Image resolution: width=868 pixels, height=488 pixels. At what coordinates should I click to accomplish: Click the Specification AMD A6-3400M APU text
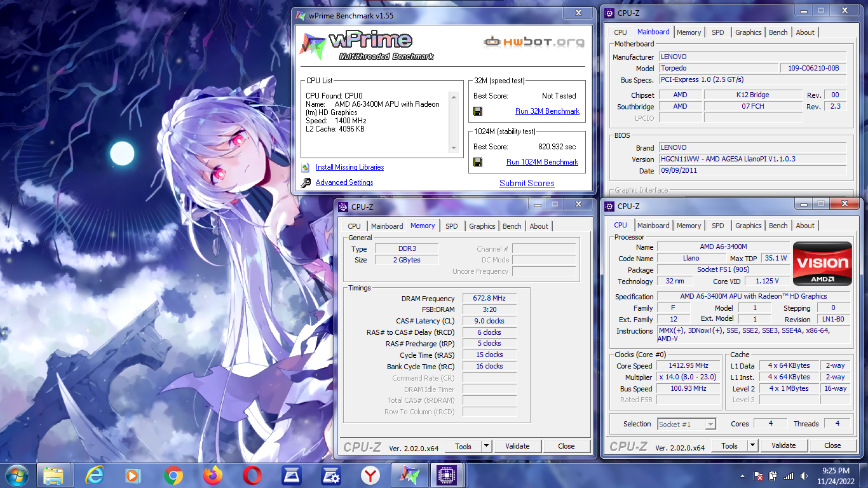754,296
